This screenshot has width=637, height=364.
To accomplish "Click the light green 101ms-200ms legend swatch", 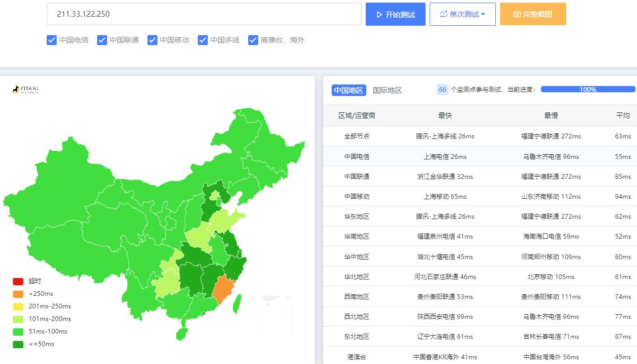I will point(18,319).
